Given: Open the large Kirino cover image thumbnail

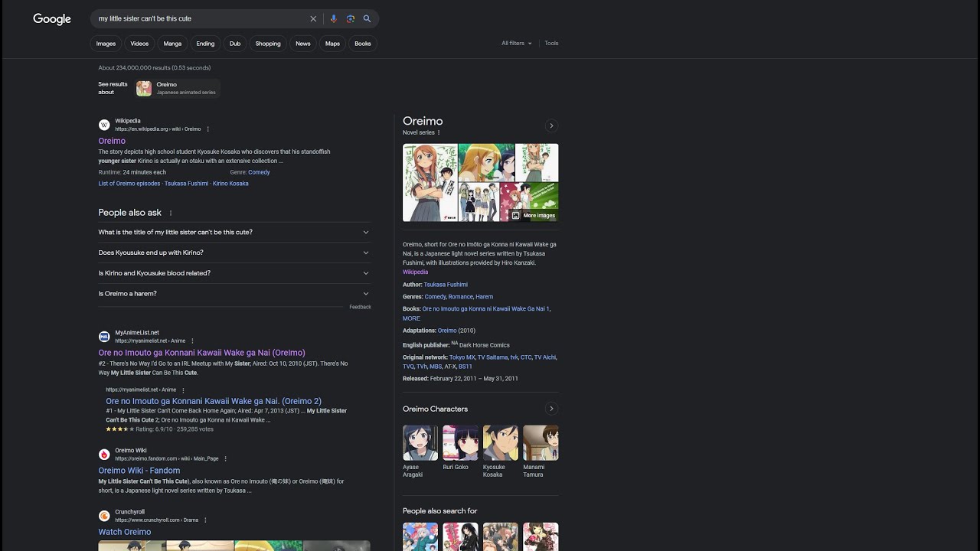Looking at the screenshot, I should coord(430,183).
